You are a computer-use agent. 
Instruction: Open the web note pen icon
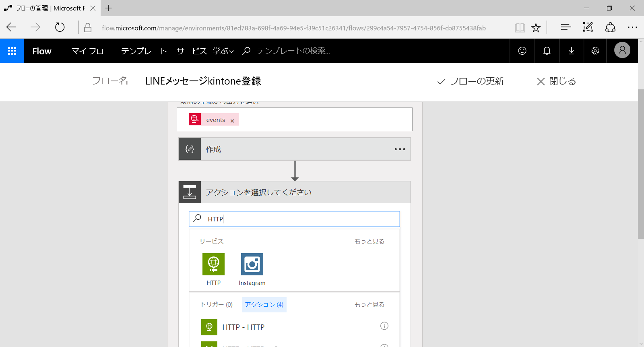[588, 27]
